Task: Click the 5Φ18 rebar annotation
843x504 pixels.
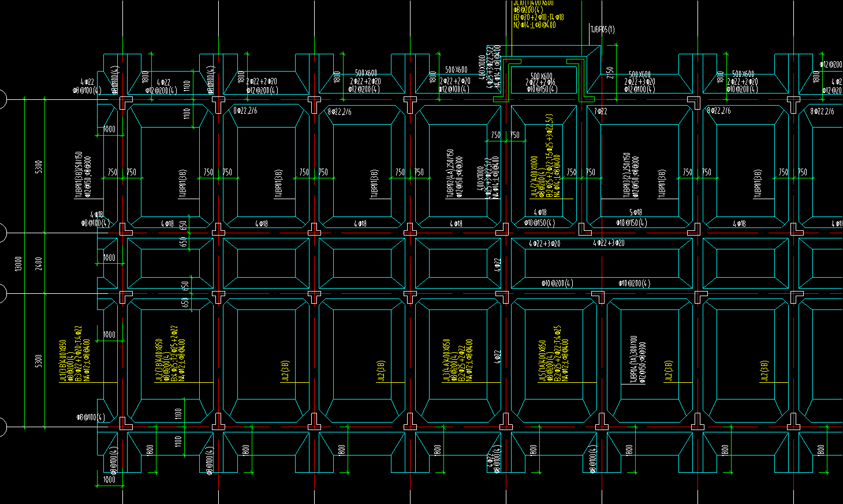Action: pyautogui.click(x=636, y=212)
